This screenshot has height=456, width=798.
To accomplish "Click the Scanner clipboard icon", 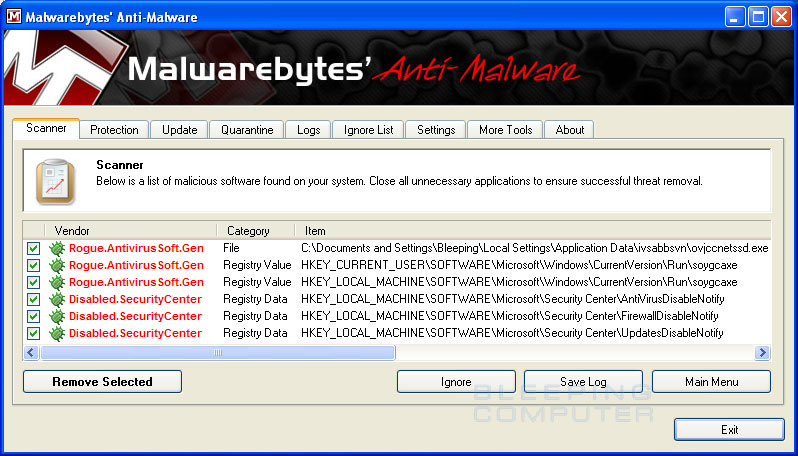I will point(55,182).
